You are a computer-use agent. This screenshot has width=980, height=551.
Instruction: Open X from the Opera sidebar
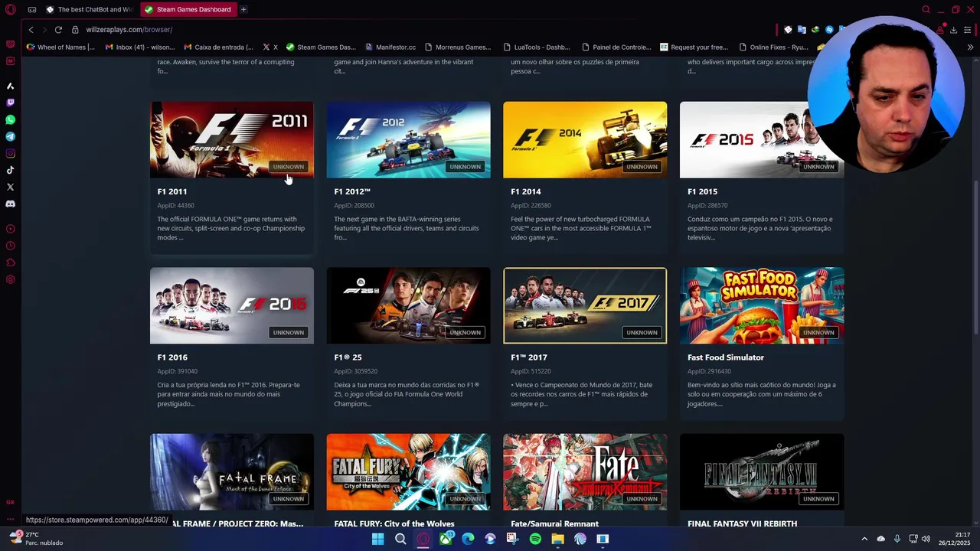10,187
